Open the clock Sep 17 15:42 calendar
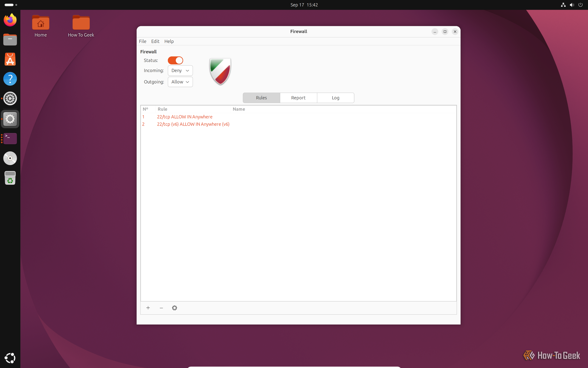588x368 pixels. click(304, 5)
